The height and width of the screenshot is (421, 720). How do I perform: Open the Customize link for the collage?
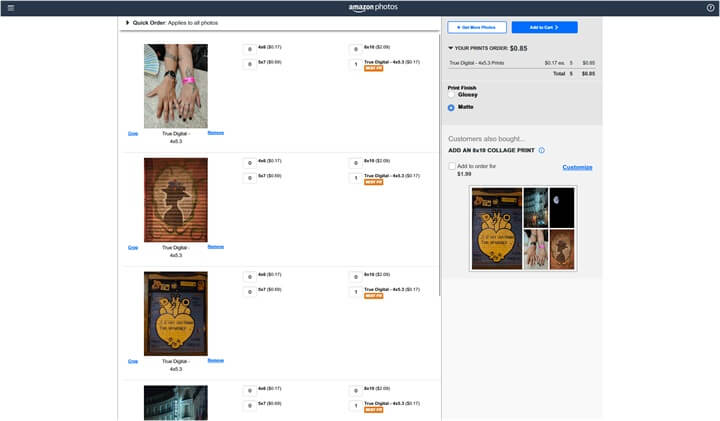577,167
